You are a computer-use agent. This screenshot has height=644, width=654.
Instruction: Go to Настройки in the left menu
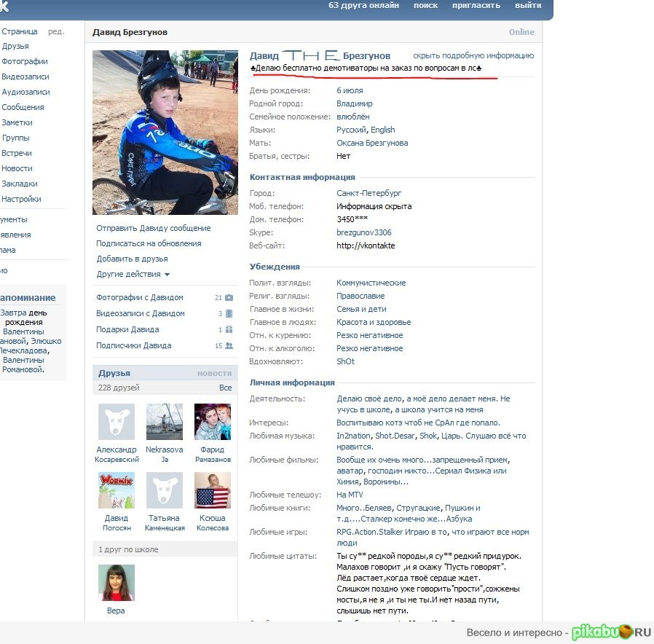coord(21,199)
